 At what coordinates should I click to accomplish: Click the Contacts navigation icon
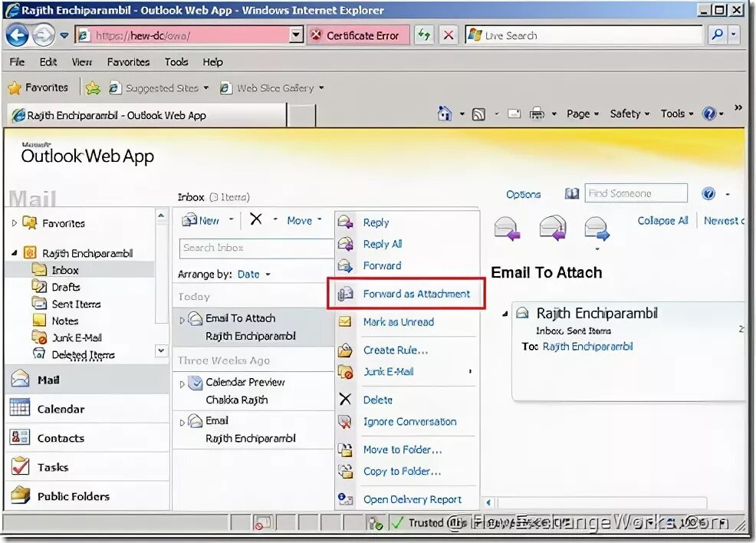click(20, 437)
